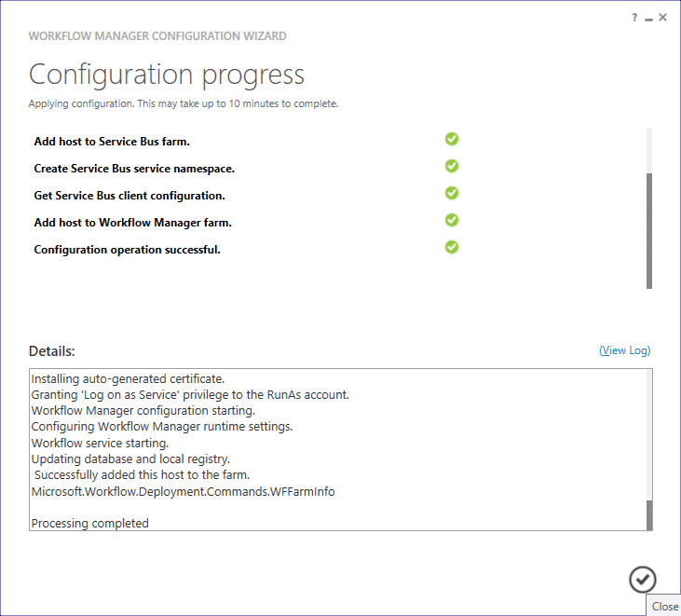Image resolution: width=681 pixels, height=616 pixels.
Task: Click green check beside Configuration operation successful
Action: 452,247
